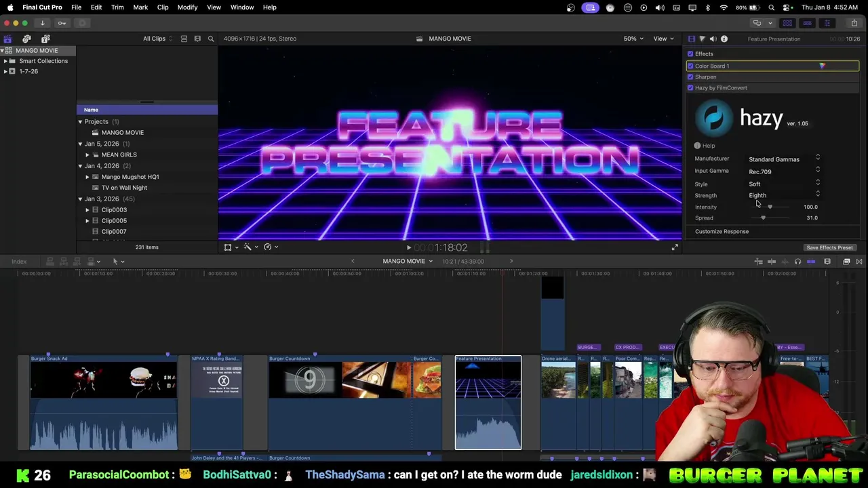Open the viewer 50% zoom menu
Viewport: 868px width, 488px height.
point(633,39)
